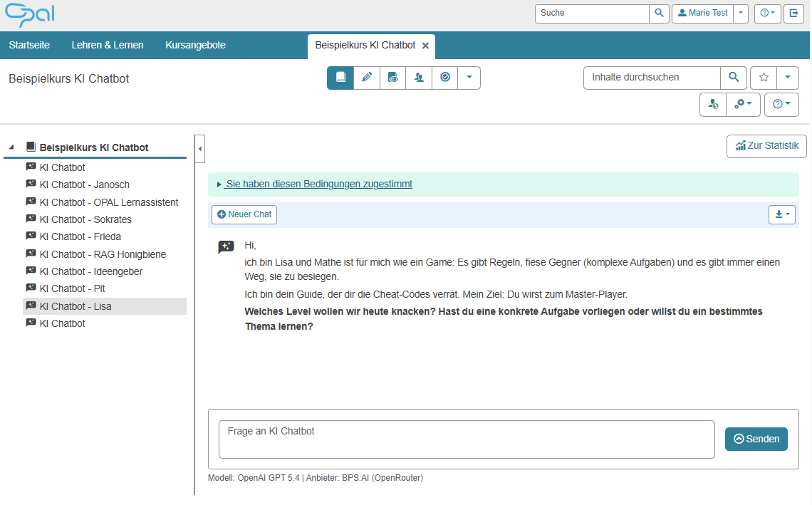Open the Lehren & Lernen tab
Screen dimensions: 812x505
coord(107,45)
